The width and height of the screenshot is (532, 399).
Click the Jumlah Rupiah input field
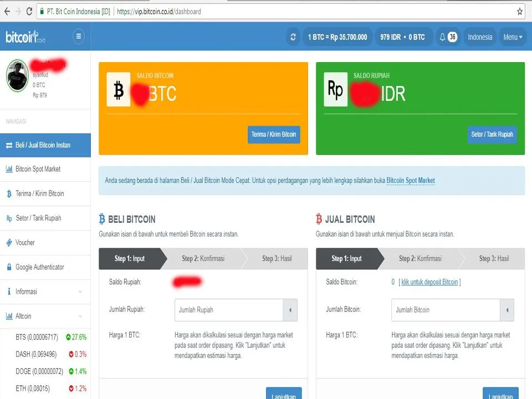pos(229,310)
